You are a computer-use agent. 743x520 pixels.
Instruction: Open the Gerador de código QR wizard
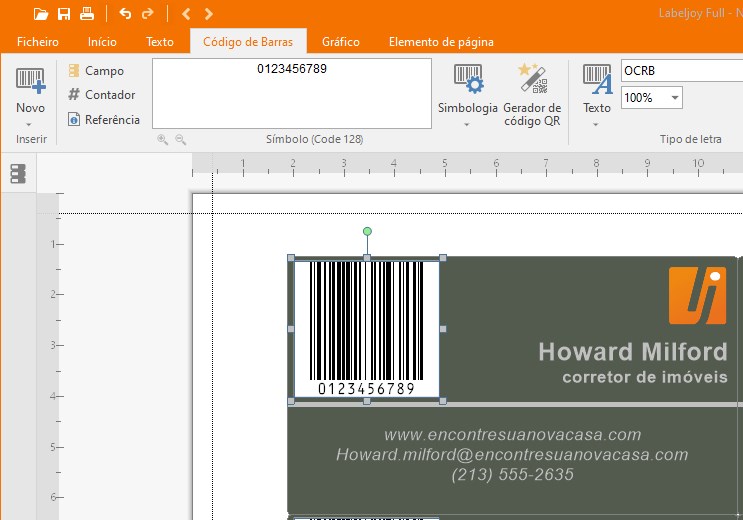click(532, 95)
